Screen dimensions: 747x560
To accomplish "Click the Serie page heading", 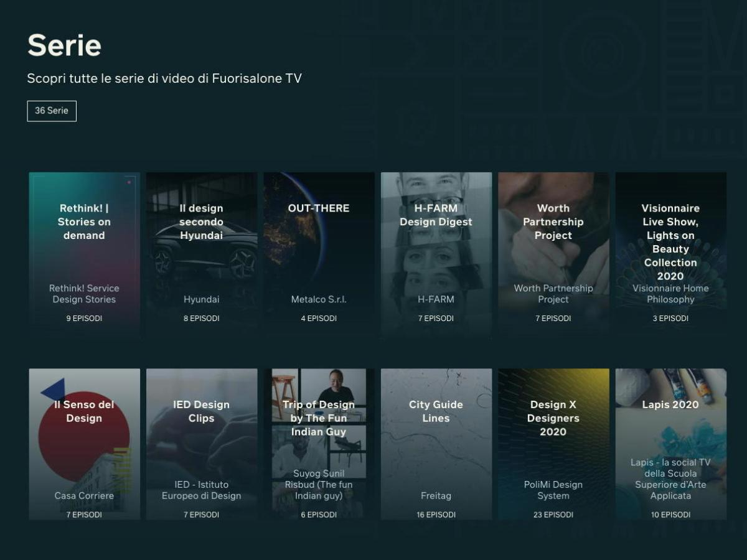I will 64,45.
